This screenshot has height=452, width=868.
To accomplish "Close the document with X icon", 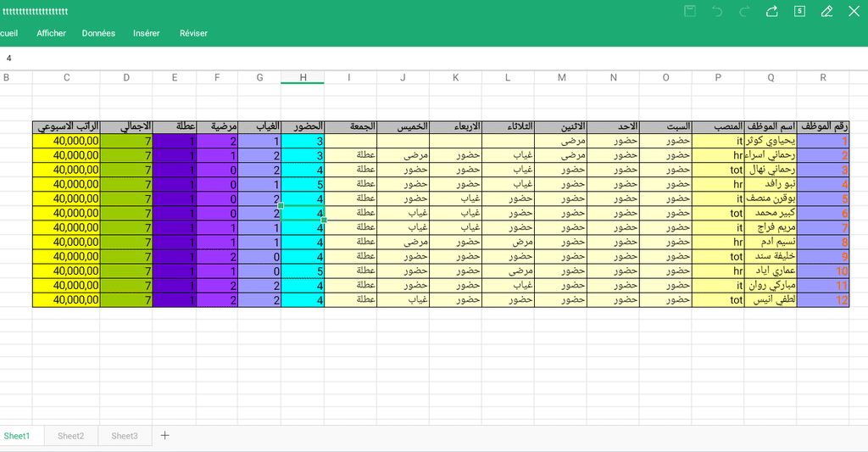I will pyautogui.click(x=854, y=11).
